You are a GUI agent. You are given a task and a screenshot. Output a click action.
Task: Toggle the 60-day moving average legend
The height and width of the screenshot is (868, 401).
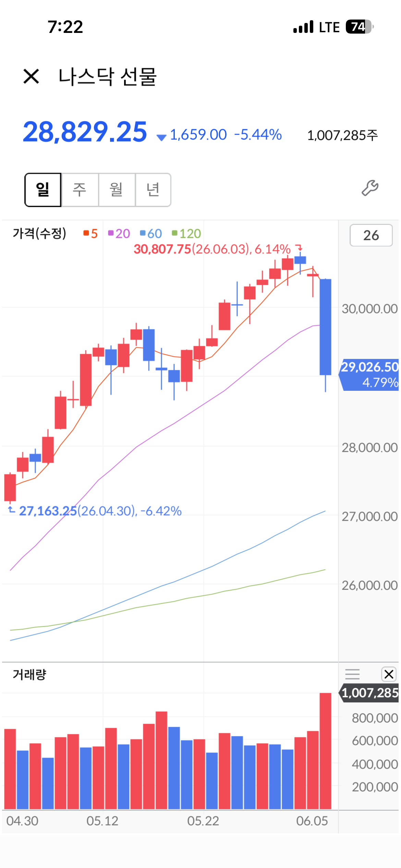[x=151, y=233]
